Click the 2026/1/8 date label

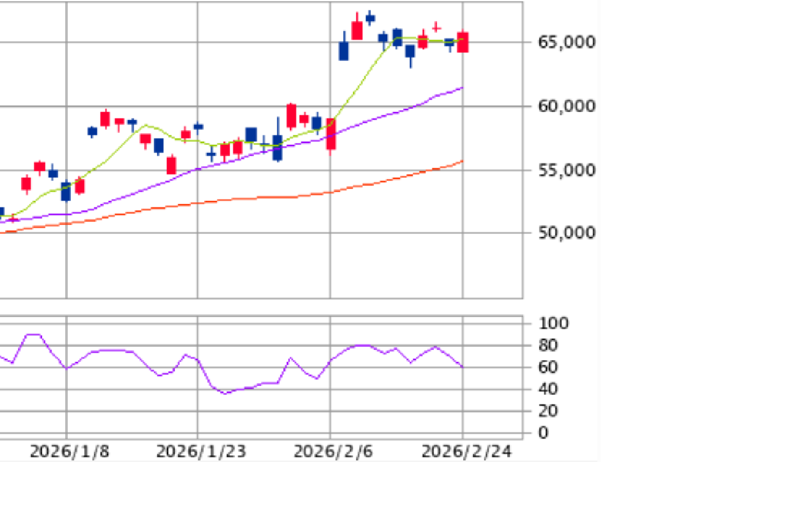[x=70, y=452]
